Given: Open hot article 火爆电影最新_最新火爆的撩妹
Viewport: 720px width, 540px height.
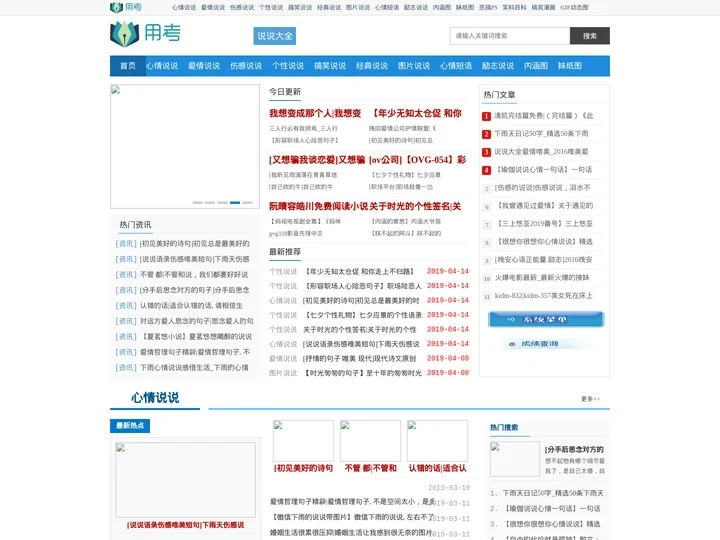Looking at the screenshot, I should 542,278.
